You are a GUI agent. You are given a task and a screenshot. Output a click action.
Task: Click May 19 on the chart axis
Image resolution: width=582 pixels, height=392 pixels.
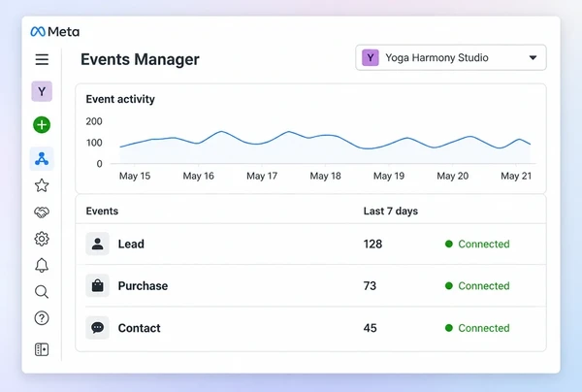coord(389,176)
